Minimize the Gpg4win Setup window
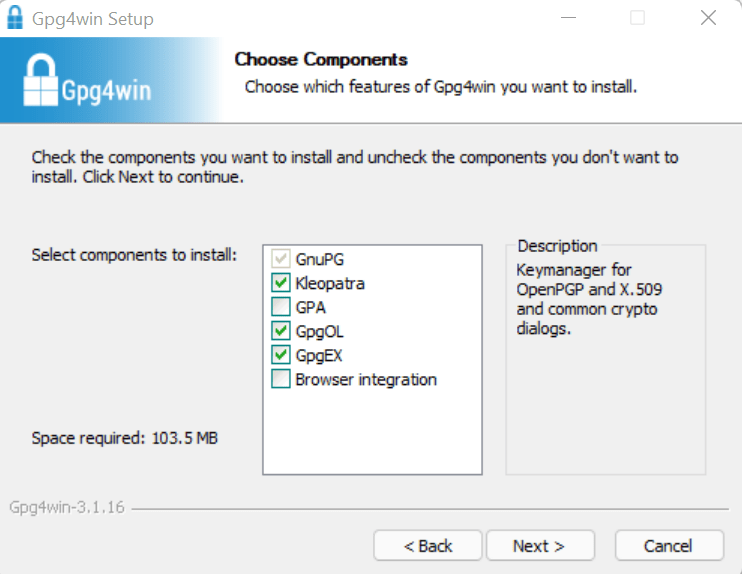The image size is (742, 574). [568, 18]
